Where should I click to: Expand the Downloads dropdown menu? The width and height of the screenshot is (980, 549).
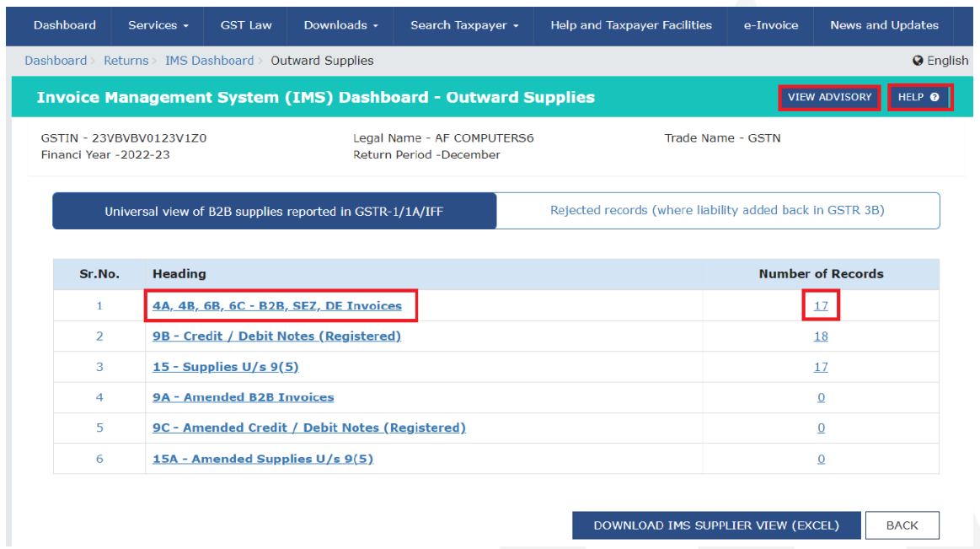(x=340, y=25)
